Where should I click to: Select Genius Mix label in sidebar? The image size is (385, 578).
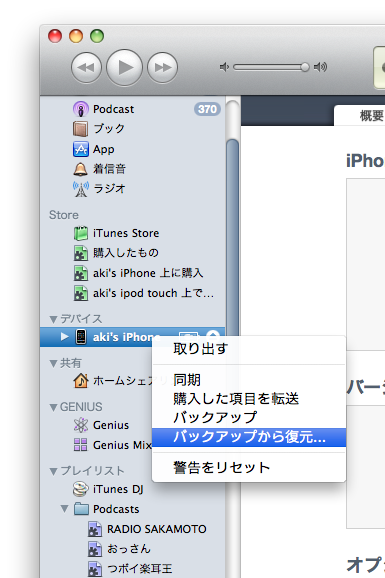click(x=122, y=445)
